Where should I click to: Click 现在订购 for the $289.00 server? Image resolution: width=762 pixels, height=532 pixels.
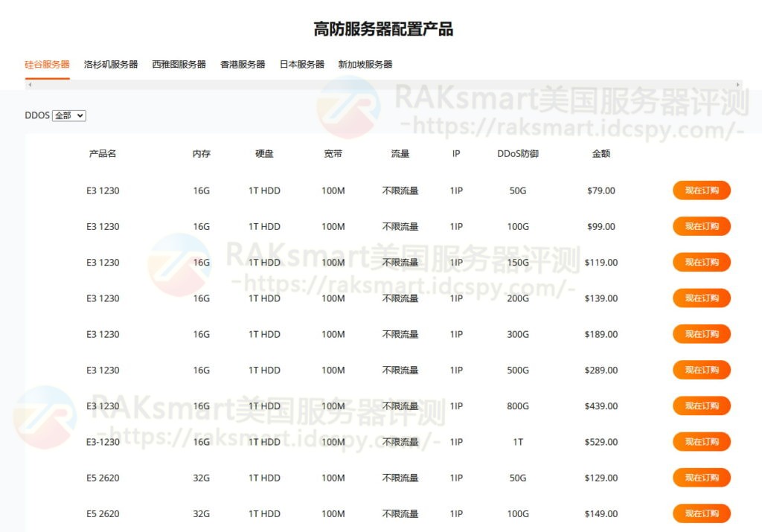700,370
